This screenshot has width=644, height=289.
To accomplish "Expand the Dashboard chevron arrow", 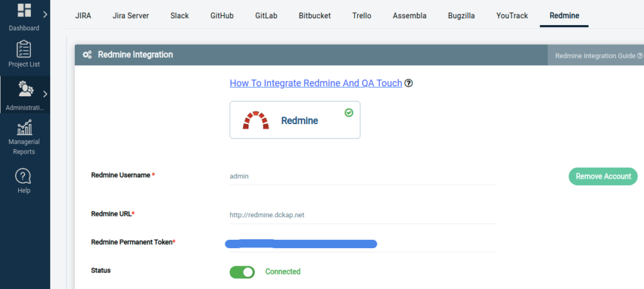I will (45, 13).
